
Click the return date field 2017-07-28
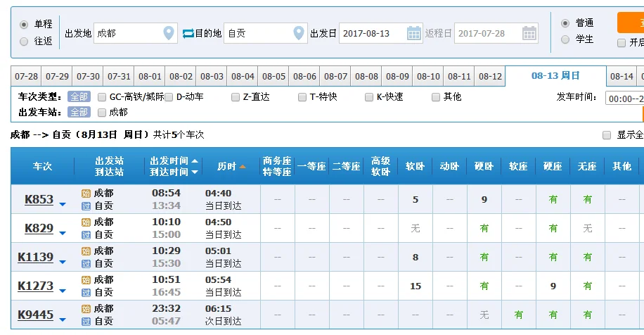click(496, 33)
